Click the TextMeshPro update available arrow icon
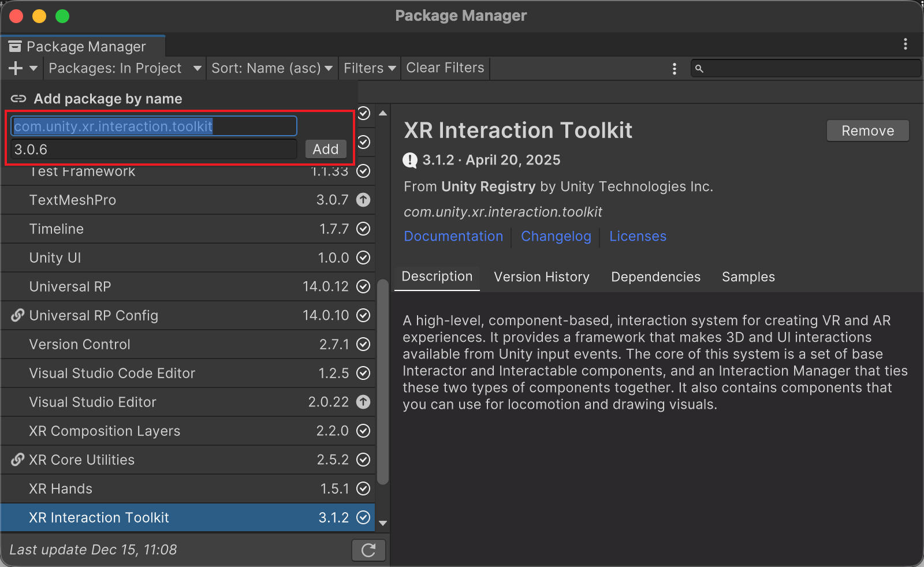Image resolution: width=924 pixels, height=567 pixels. click(363, 200)
